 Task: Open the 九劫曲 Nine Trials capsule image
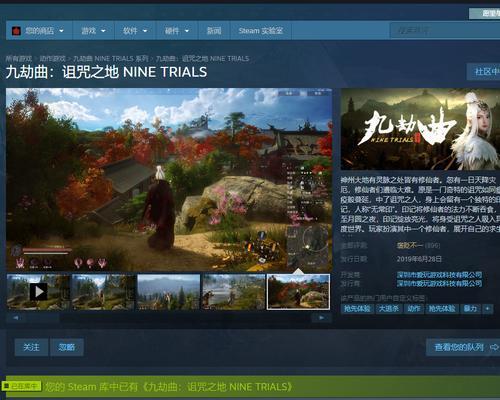tap(420, 129)
